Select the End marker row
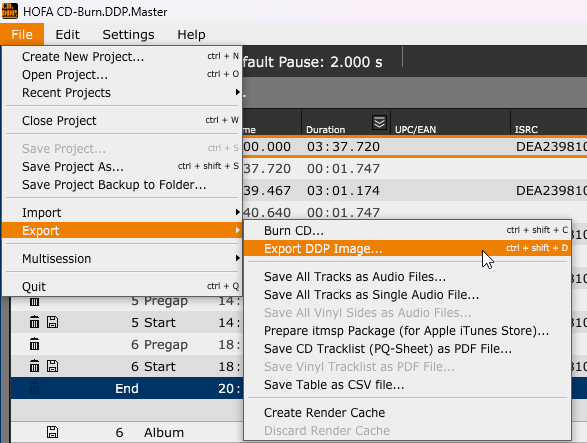587x443 pixels. (x=127, y=388)
